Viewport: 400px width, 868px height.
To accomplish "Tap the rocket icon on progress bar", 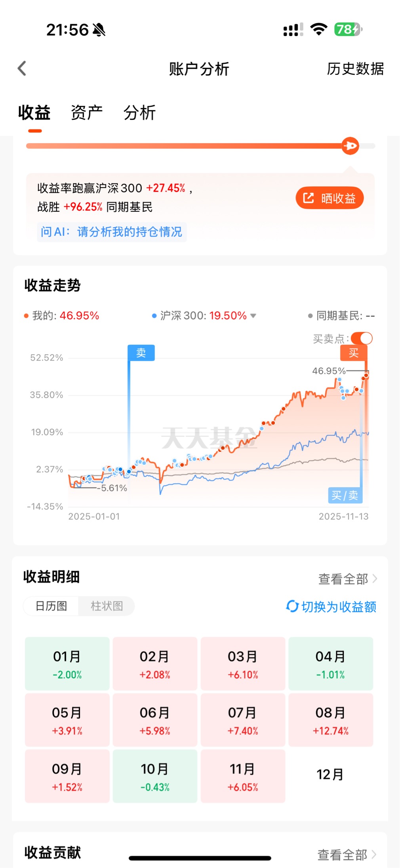I will [350, 146].
